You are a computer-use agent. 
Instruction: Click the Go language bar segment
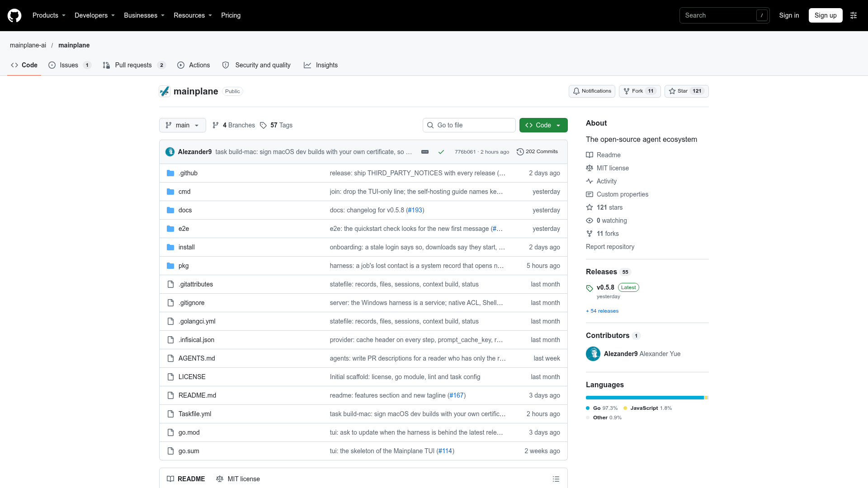click(645, 398)
